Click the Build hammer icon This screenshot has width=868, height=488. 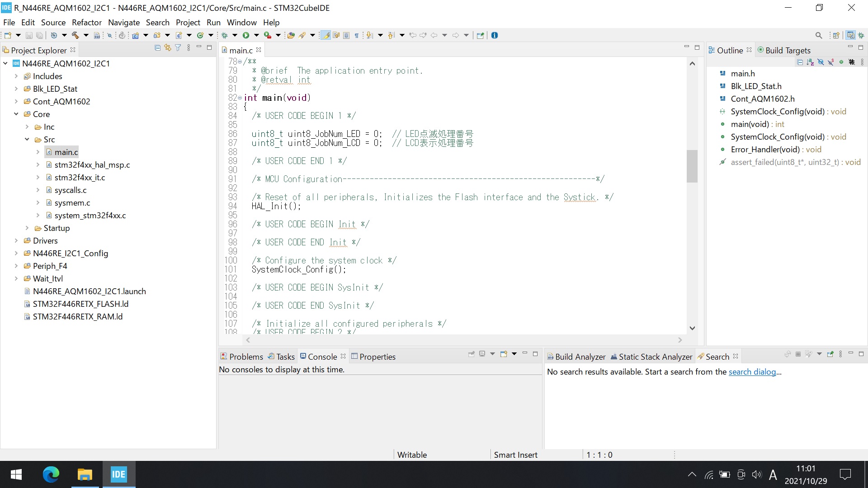tap(75, 35)
